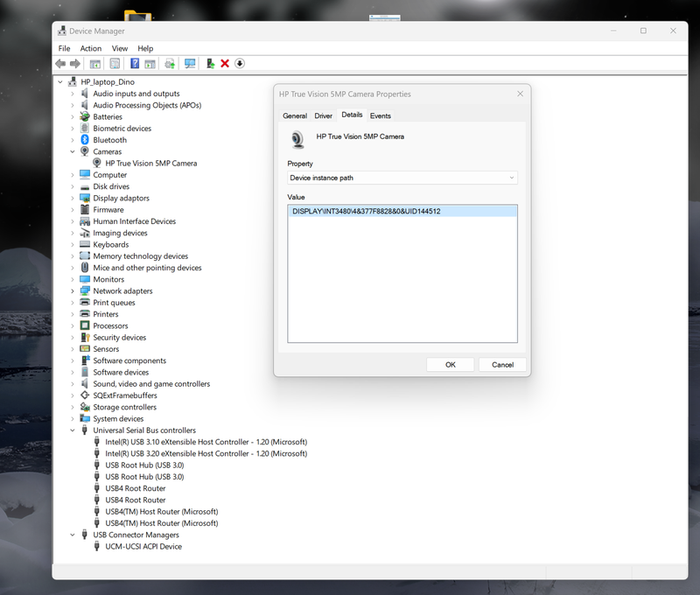The image size is (700, 595).
Task: Select HP True Vision 5MP Camera in tree
Action: (x=150, y=164)
